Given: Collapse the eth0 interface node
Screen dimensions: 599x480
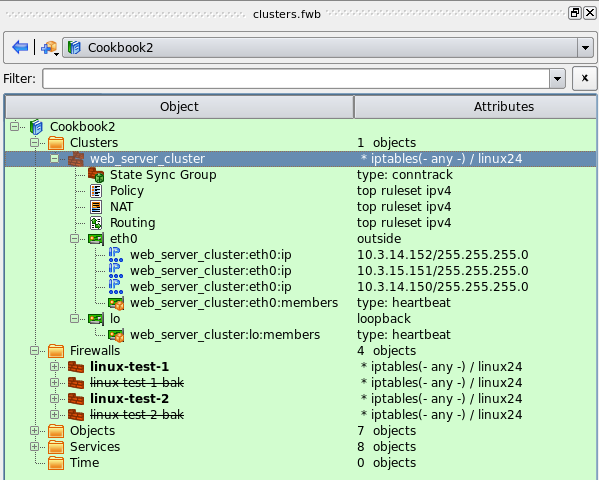Looking at the screenshot, I should pos(74,238).
